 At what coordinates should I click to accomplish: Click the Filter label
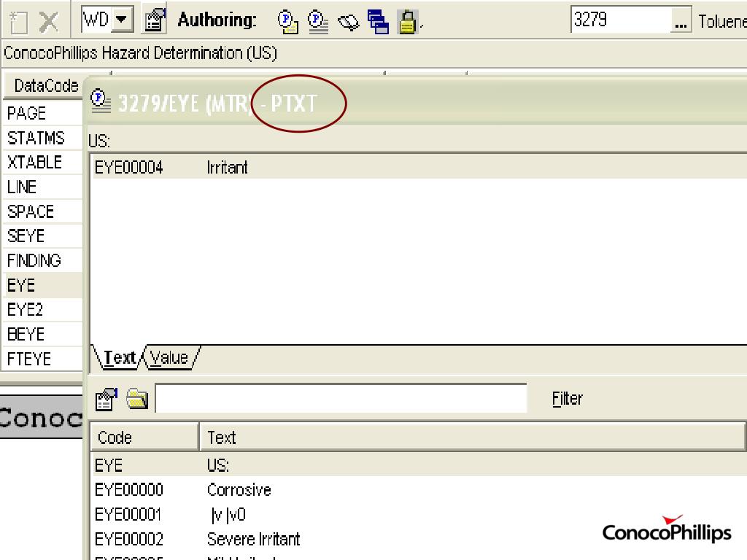(x=567, y=399)
